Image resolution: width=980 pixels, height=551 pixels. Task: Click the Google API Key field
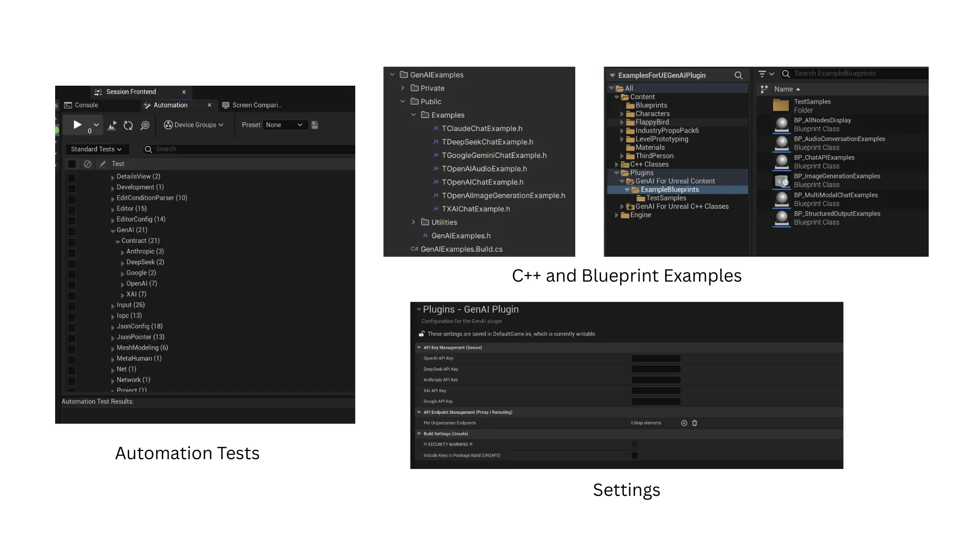click(656, 402)
